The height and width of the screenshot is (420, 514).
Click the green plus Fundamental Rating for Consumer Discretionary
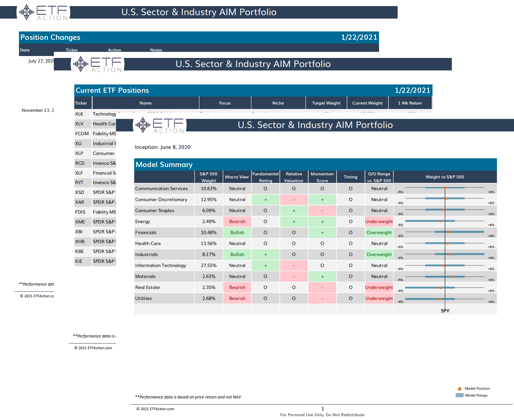coord(265,200)
